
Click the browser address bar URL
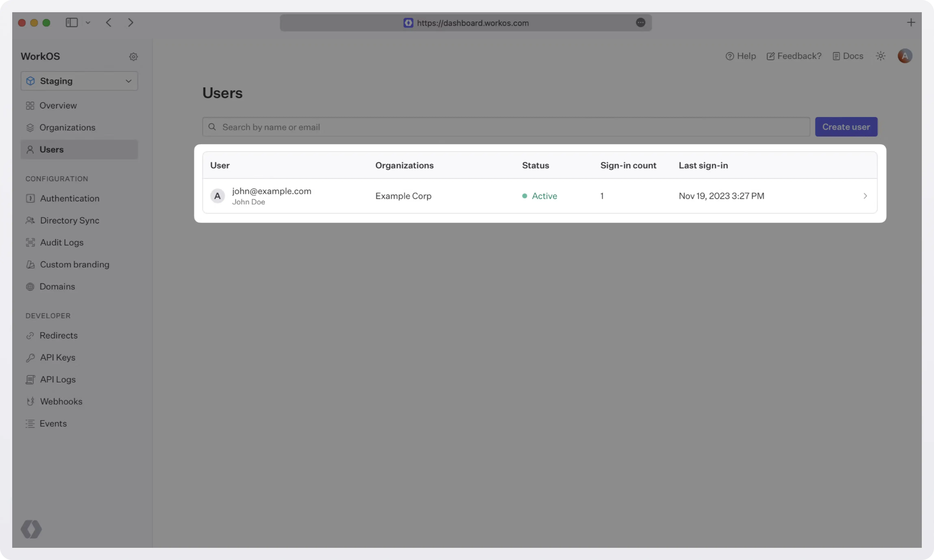coord(472,23)
